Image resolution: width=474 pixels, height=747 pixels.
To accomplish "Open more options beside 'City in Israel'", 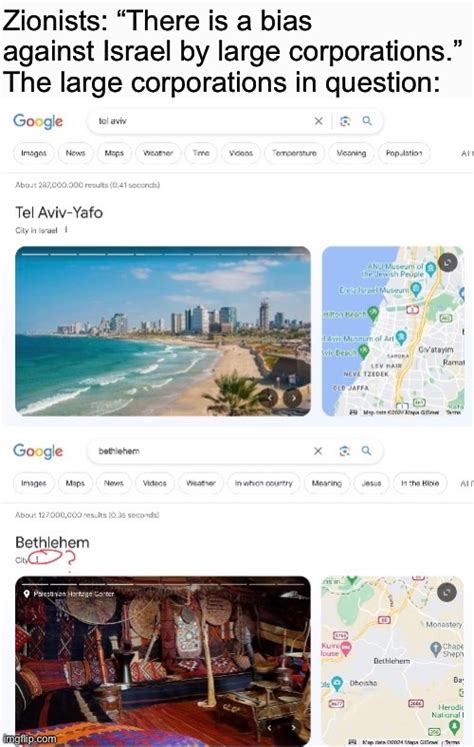I will (x=66, y=230).
